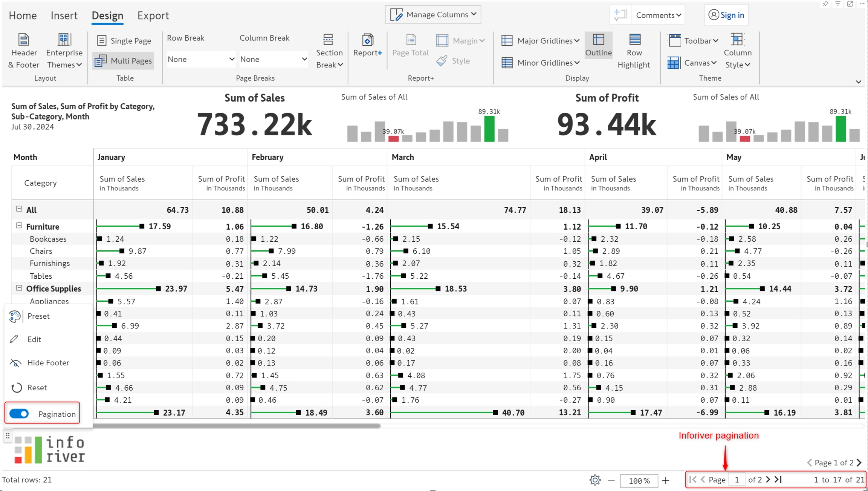Collapse the Office Supplies category row
Viewport: 868px width, 491px height.
click(19, 288)
